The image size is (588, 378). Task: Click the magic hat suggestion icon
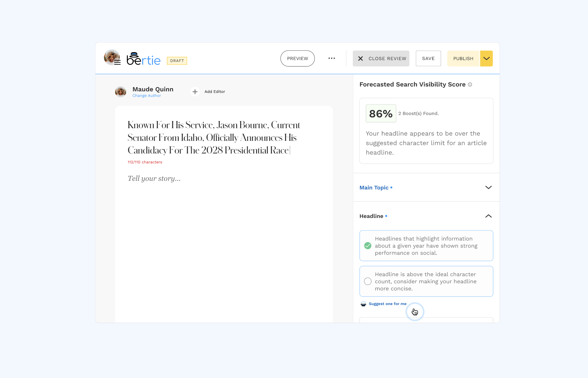tap(363, 304)
